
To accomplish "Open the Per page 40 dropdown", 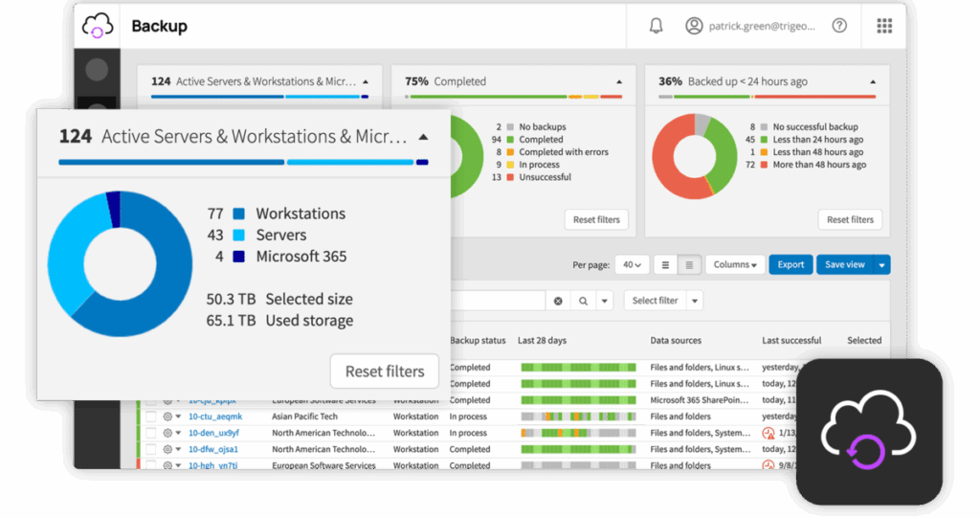I will pos(632,265).
